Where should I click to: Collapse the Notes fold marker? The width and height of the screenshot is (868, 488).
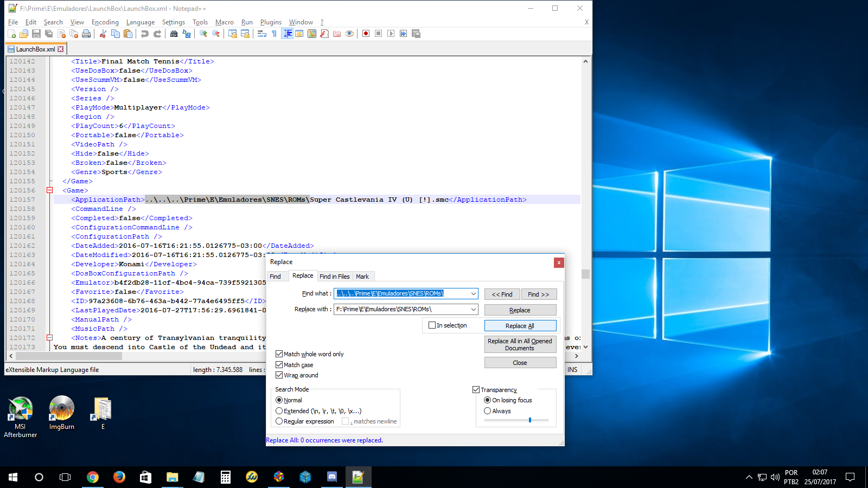[x=49, y=338]
